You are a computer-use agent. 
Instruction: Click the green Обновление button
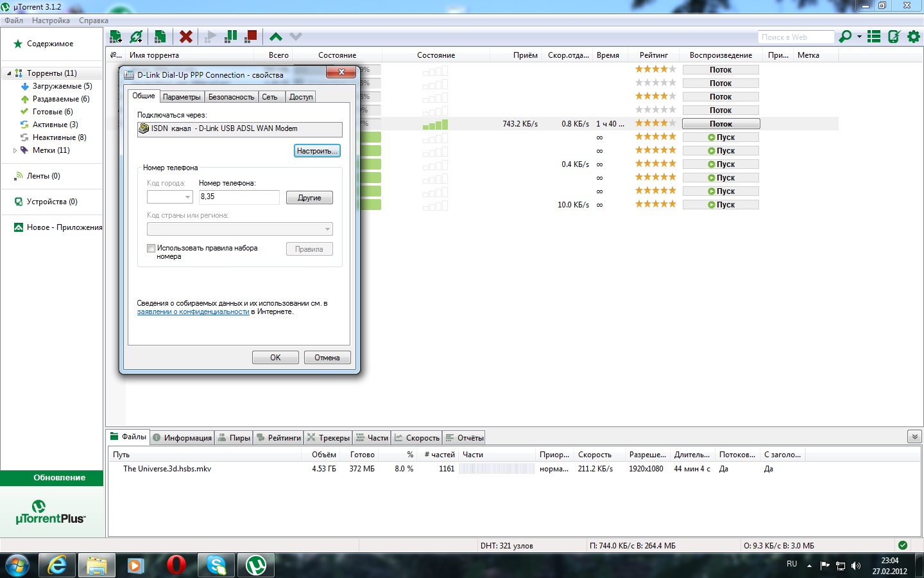pyautogui.click(x=52, y=478)
